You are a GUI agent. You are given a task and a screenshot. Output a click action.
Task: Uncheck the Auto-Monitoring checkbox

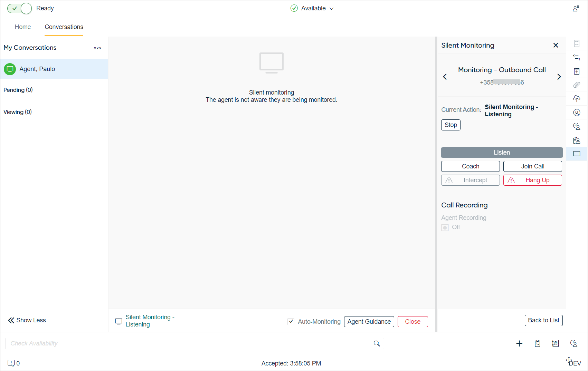291,322
